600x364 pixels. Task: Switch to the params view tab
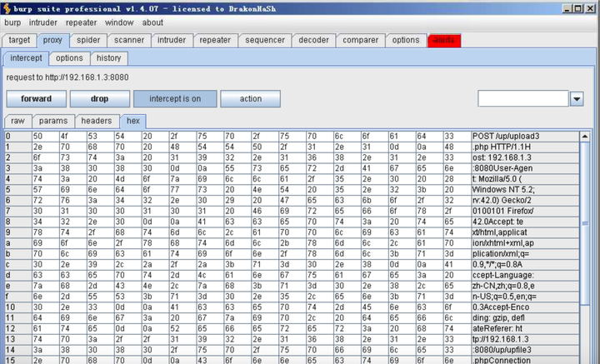click(53, 121)
